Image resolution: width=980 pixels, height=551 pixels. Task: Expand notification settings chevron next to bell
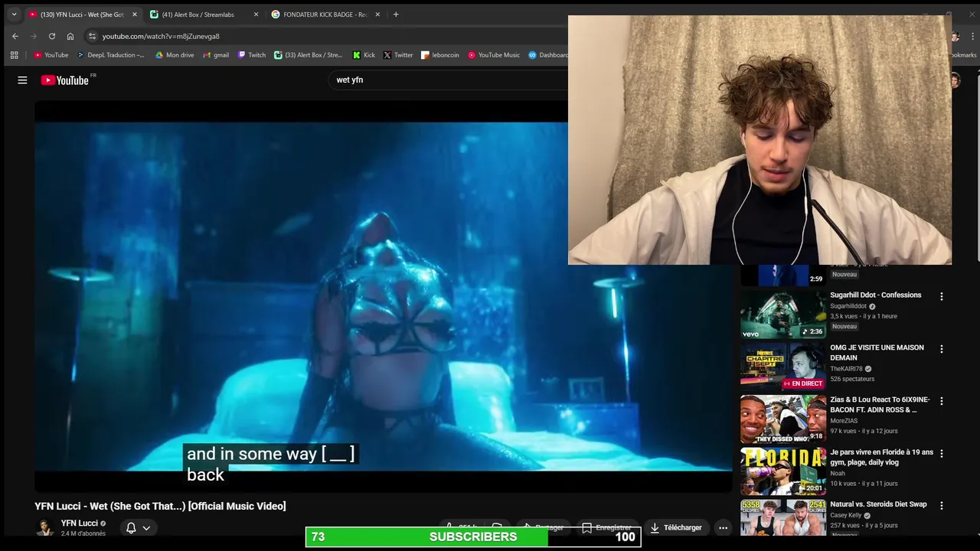(146, 528)
